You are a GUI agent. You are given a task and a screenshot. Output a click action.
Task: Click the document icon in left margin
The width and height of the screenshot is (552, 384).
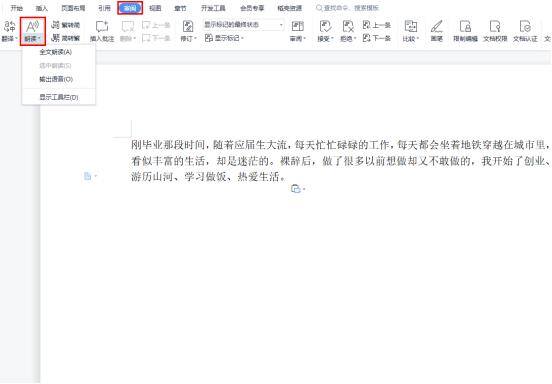pos(88,176)
